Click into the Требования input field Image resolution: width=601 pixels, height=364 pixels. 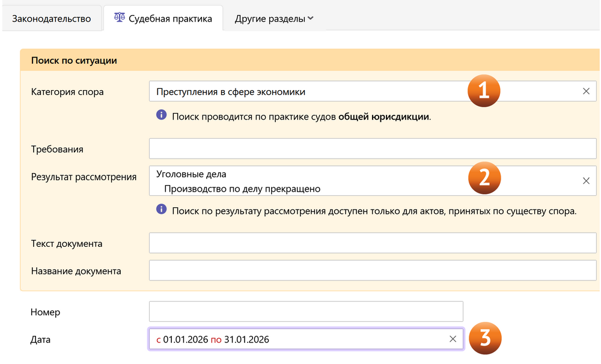coord(373,149)
